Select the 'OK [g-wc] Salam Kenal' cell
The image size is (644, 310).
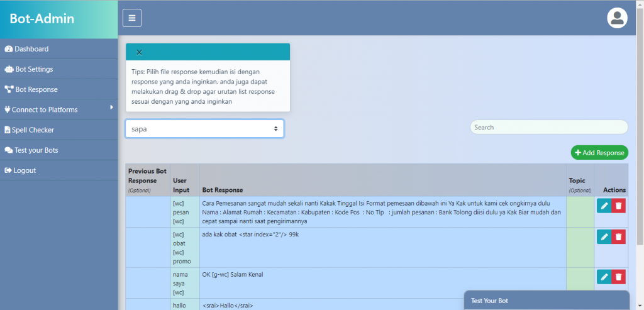point(383,283)
